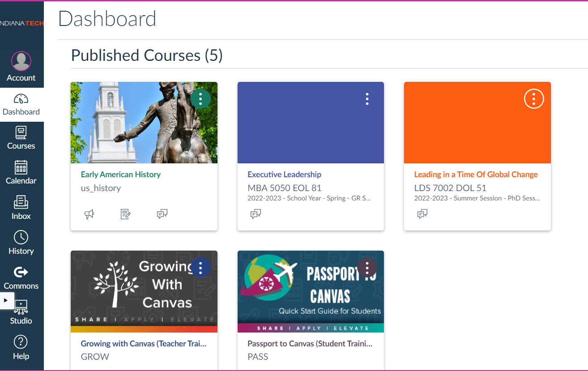
Task: Open discussions icon on Leading in Time Of Global Change
Action: [422, 214]
